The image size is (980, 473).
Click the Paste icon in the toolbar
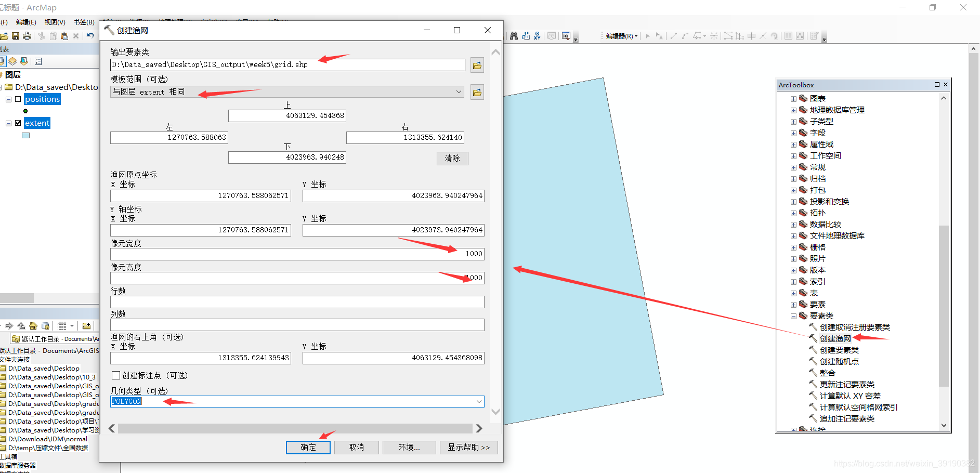click(x=64, y=36)
